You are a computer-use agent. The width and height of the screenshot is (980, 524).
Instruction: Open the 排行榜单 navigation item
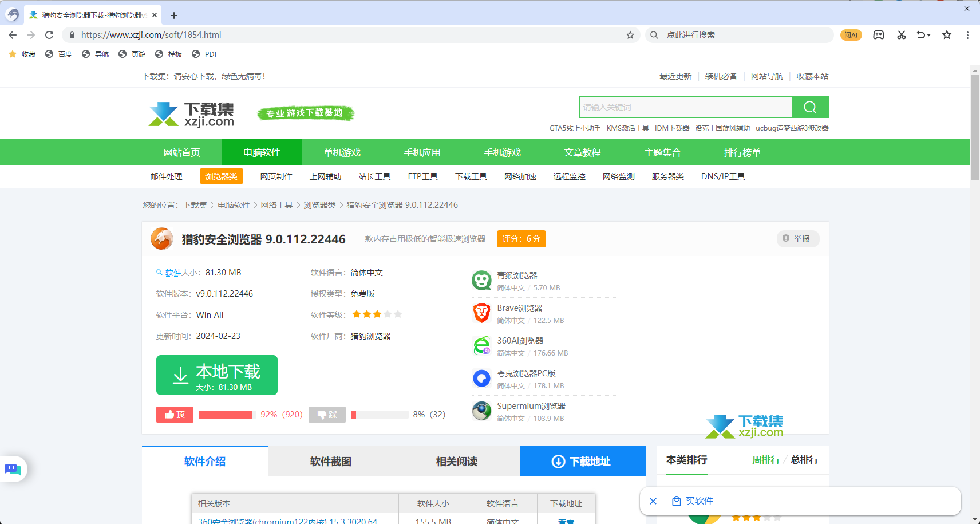pos(743,152)
